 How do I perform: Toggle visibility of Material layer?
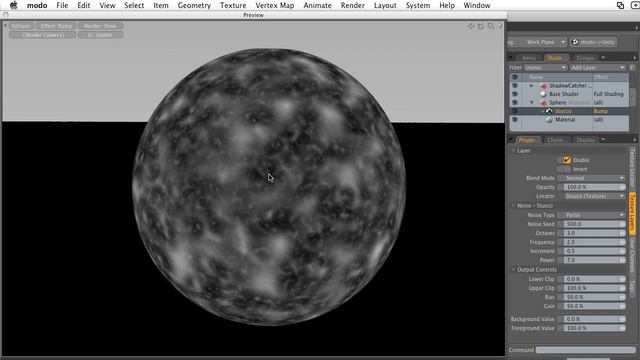[515, 120]
